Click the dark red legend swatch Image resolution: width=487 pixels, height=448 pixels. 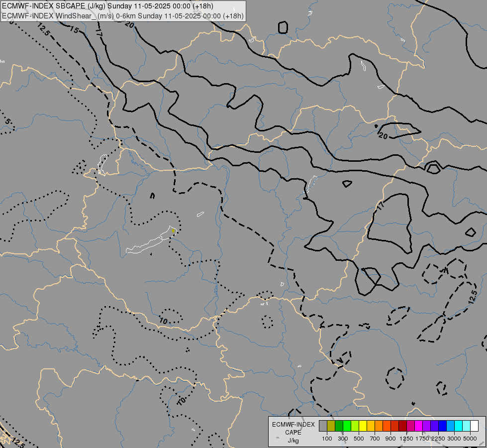coord(402,426)
